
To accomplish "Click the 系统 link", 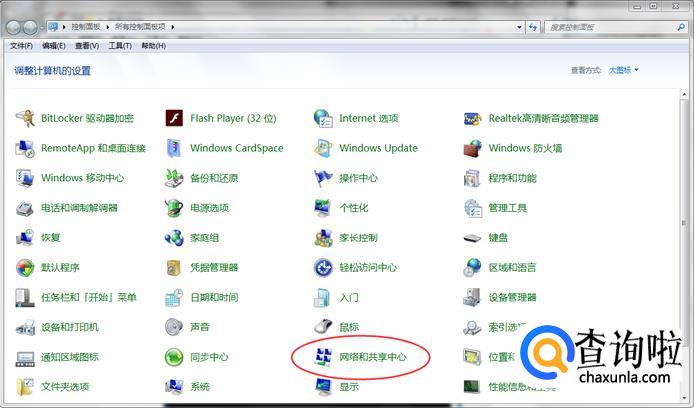I will pyautogui.click(x=200, y=387).
